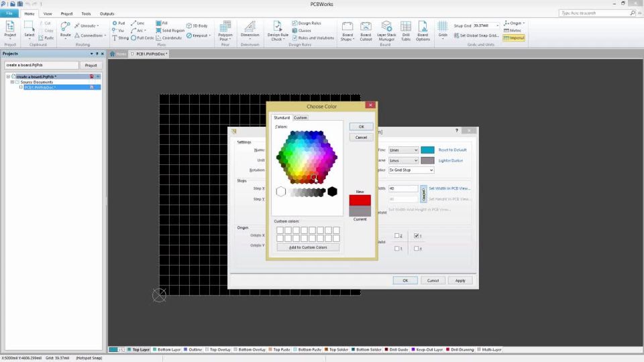Screen dimensions: 644x362
Task: Open the File menu
Action: (9, 13)
